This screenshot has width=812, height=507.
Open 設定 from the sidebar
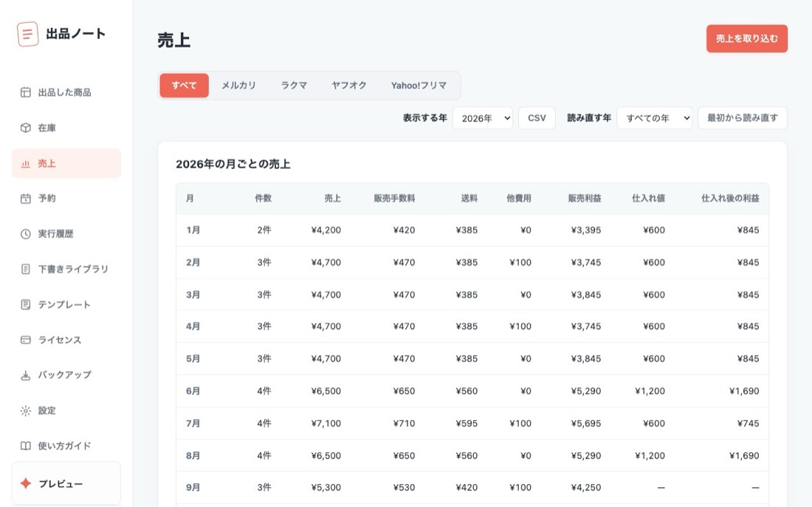click(x=66, y=410)
